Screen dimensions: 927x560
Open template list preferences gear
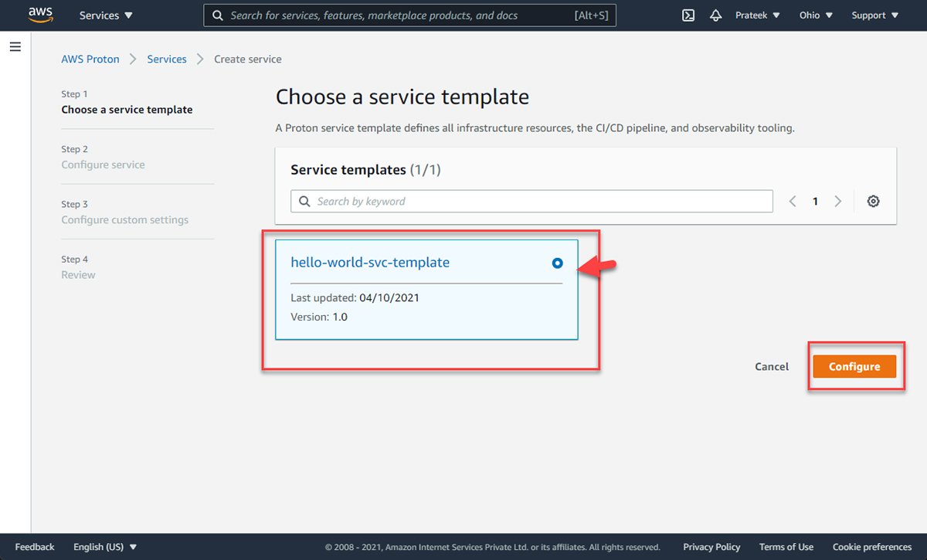click(x=873, y=201)
